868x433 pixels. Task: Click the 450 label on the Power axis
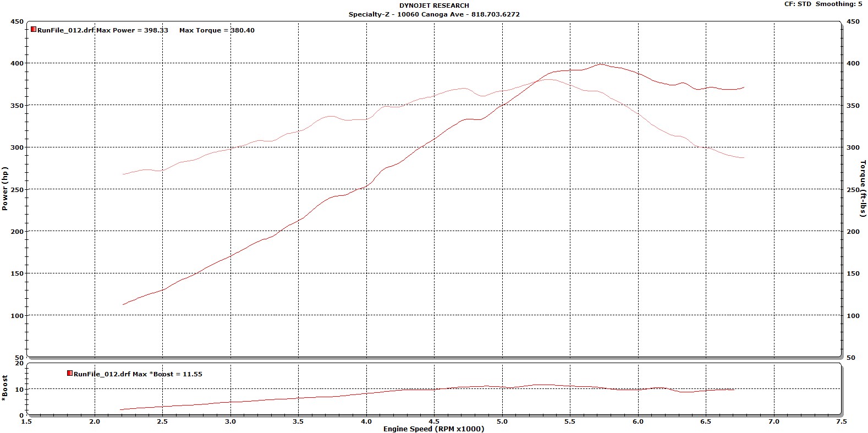pyautogui.click(x=17, y=21)
